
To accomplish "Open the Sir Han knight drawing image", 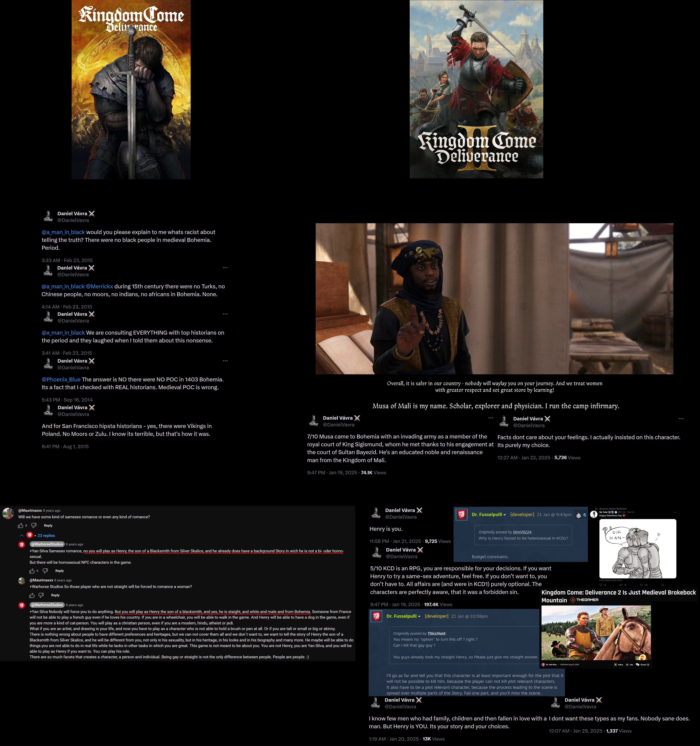I will click(637, 549).
